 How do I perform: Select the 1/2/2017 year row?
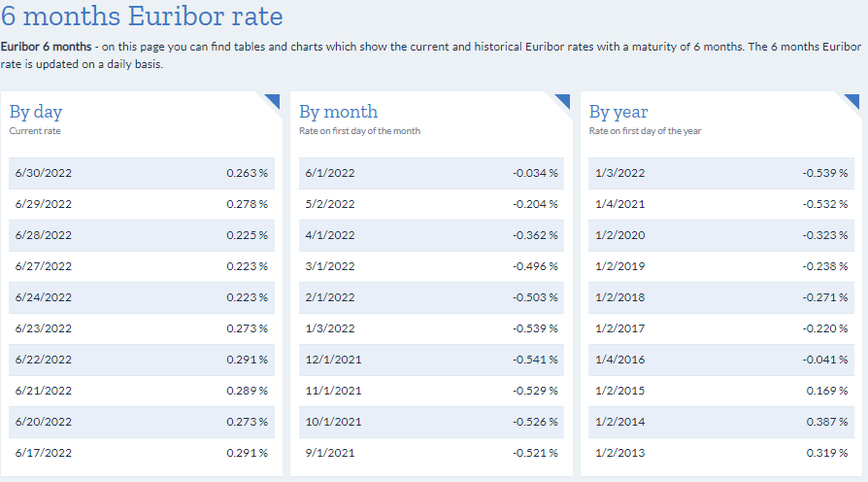721,328
